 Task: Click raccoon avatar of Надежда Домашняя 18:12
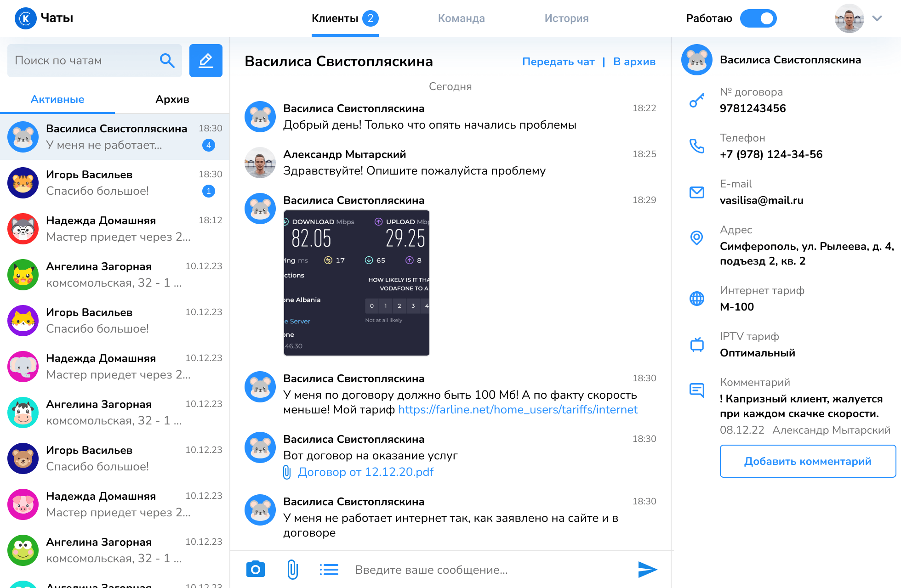(x=23, y=229)
